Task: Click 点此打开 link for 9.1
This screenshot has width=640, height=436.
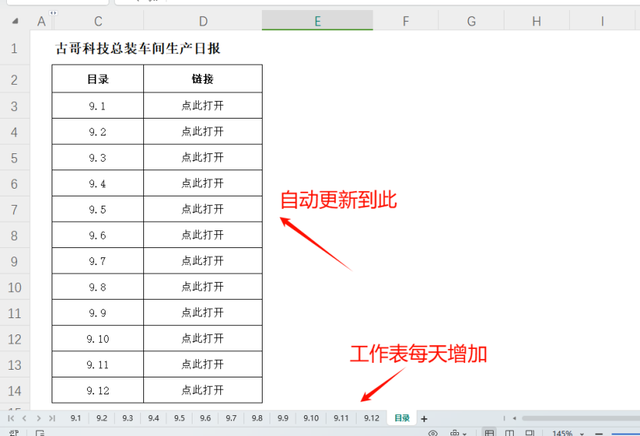Action: click(x=202, y=106)
